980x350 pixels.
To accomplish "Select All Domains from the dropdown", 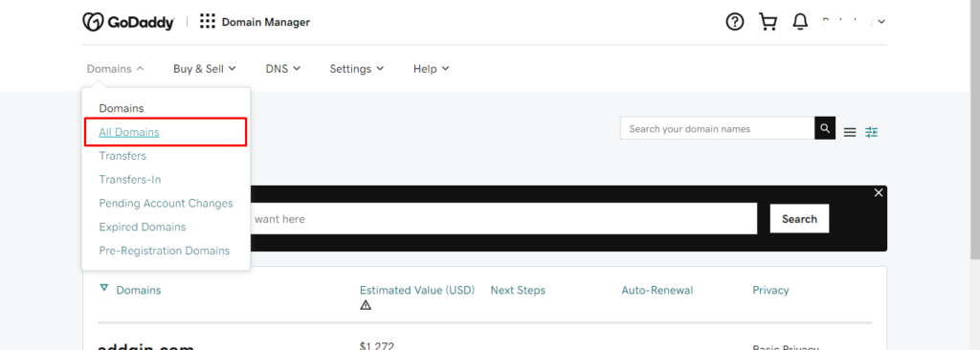I will tap(129, 132).
